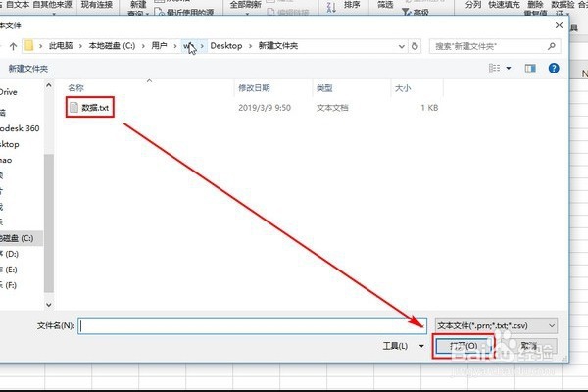Click the navigation pane scroll up arrow
Viewport: 588px width, 392px height.
(49, 85)
